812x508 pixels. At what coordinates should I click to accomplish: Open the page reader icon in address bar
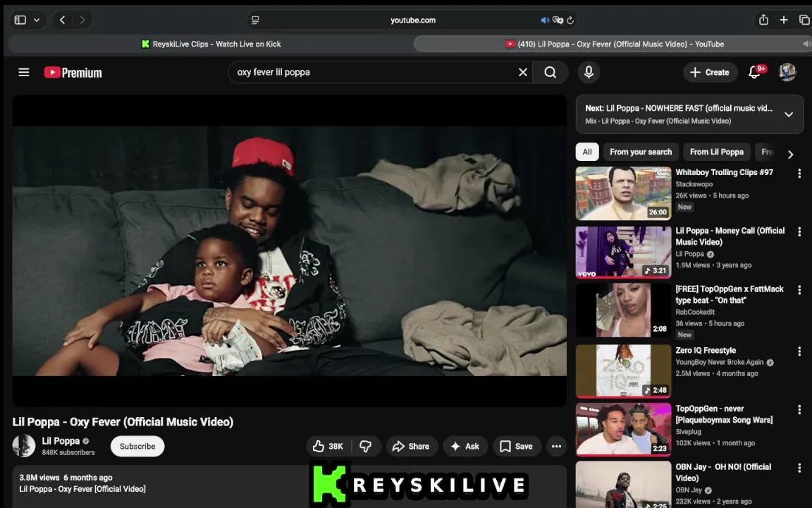coord(255,20)
